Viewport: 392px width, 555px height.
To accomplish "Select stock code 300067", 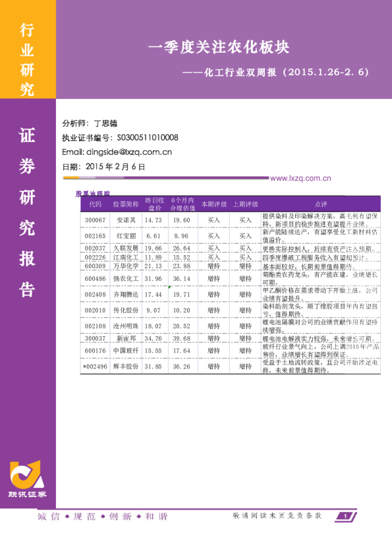I will 95,220.
